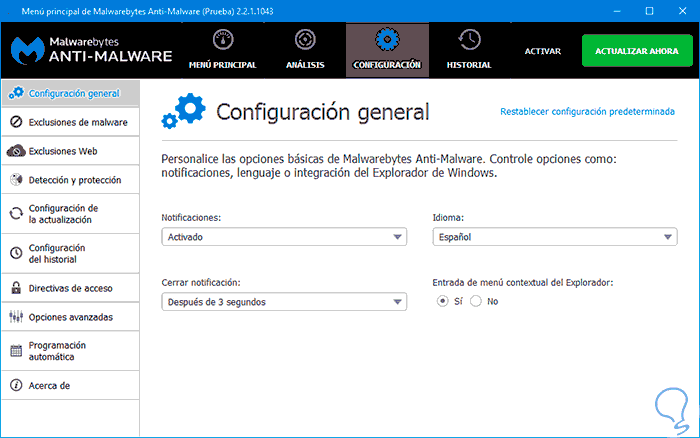
Task: Open the Análisis scan target icon
Action: pos(305,40)
